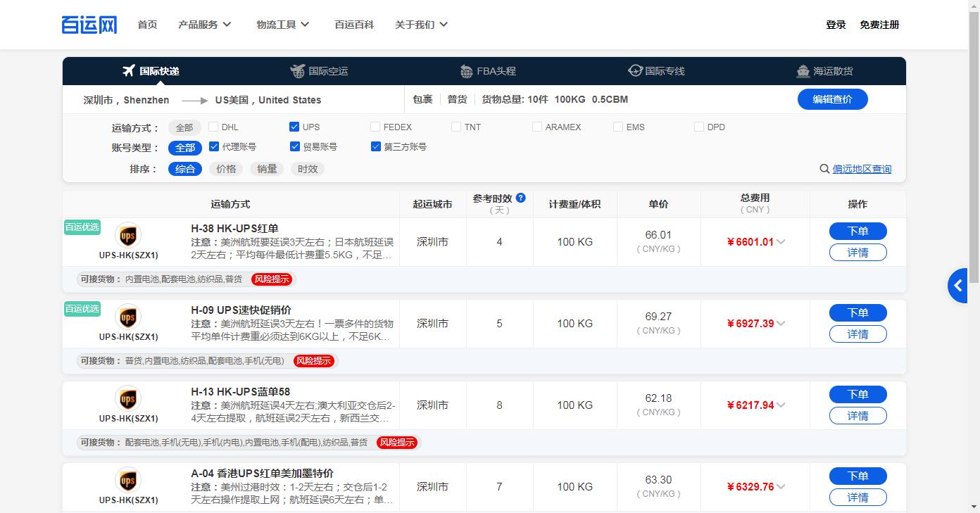980x513 pixels.
Task: Expand price breakdown arrow next to ¥6217.94
Action: coord(781,405)
